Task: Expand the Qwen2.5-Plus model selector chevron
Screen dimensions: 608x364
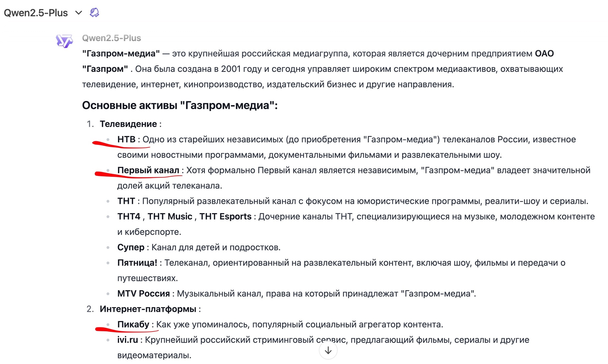Action: click(78, 13)
